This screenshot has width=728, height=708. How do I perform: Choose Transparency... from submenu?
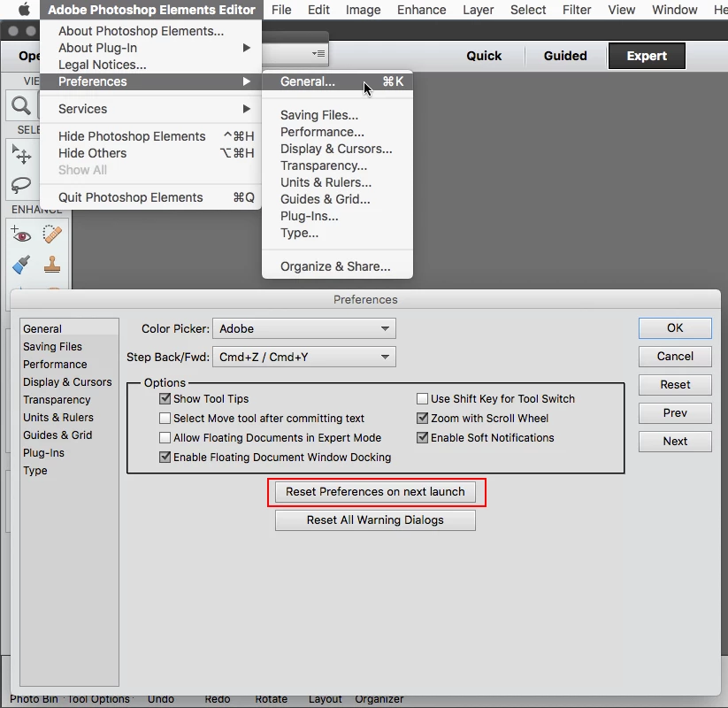(337, 165)
